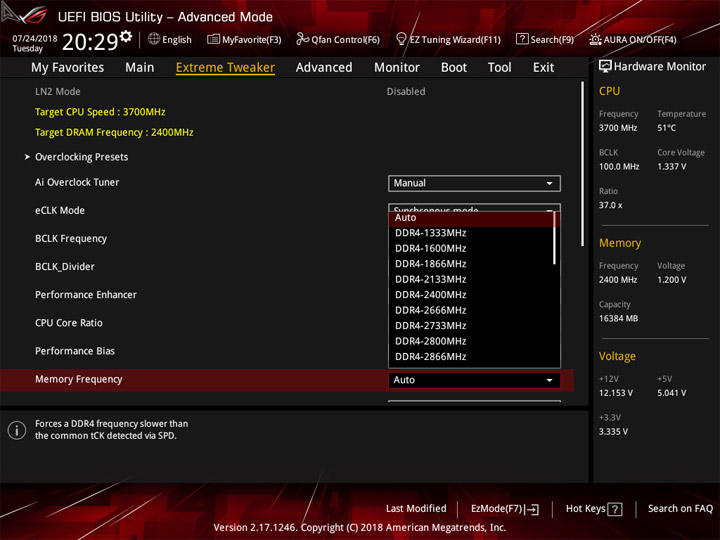720x540 pixels.
Task: Click the 20:29 clock display
Action: (x=90, y=42)
